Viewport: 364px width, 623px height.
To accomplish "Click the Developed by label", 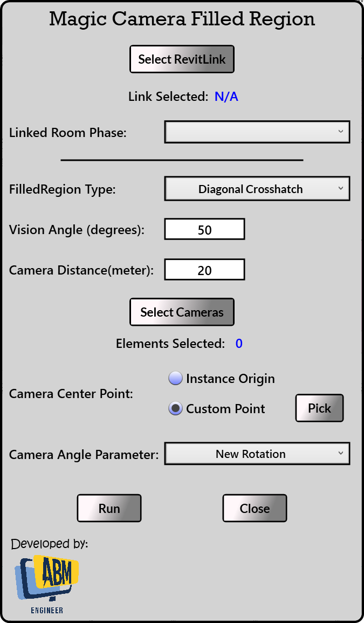I will click(x=49, y=544).
